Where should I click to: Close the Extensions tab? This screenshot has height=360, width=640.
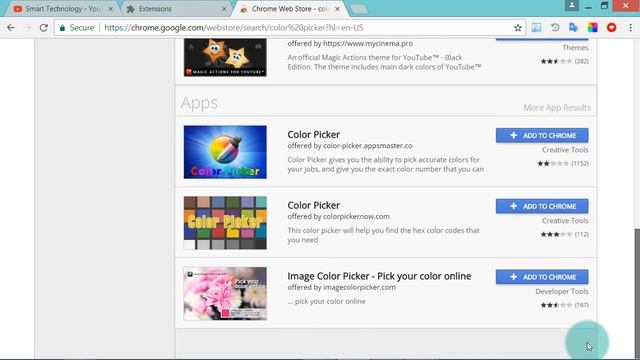pos(224,9)
